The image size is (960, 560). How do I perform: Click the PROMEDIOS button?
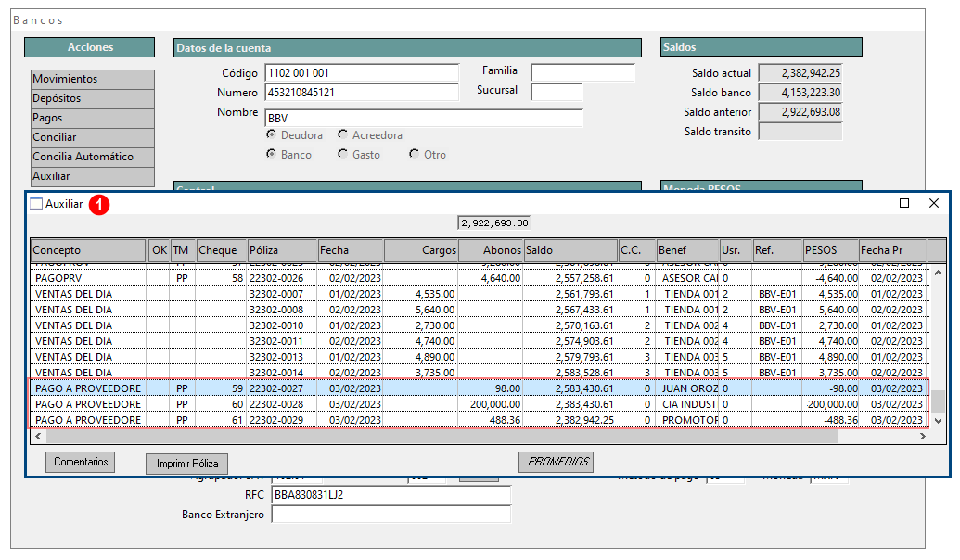[556, 462]
